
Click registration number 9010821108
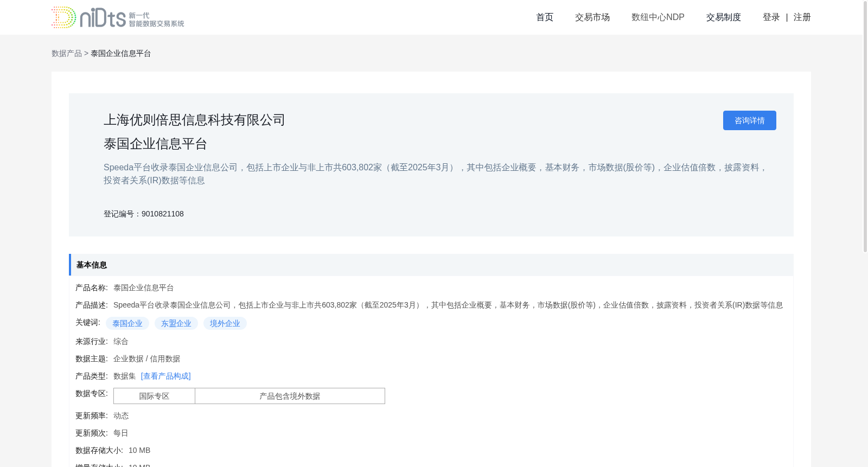[163, 214]
